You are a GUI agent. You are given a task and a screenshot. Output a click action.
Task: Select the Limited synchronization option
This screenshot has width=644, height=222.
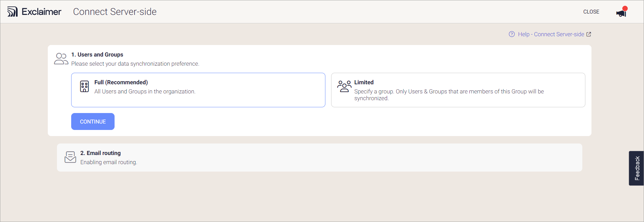[458, 90]
